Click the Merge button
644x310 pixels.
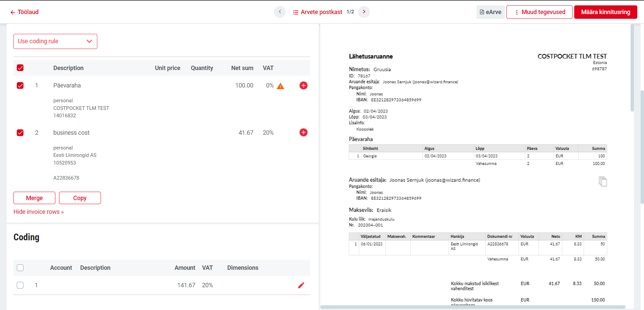(34, 198)
